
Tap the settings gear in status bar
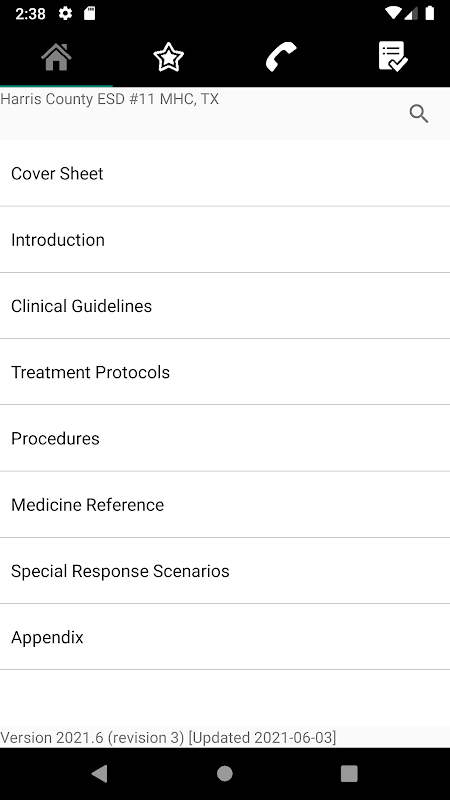(65, 13)
